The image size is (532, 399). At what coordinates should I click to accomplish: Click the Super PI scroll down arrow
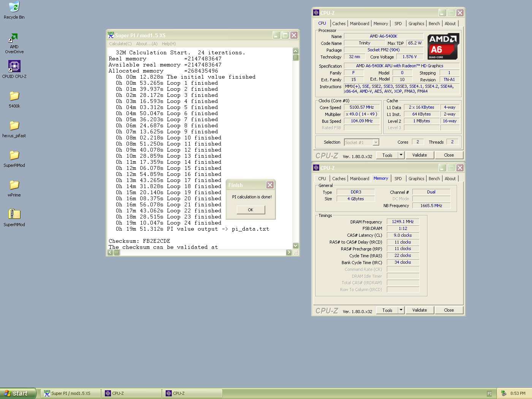(296, 246)
